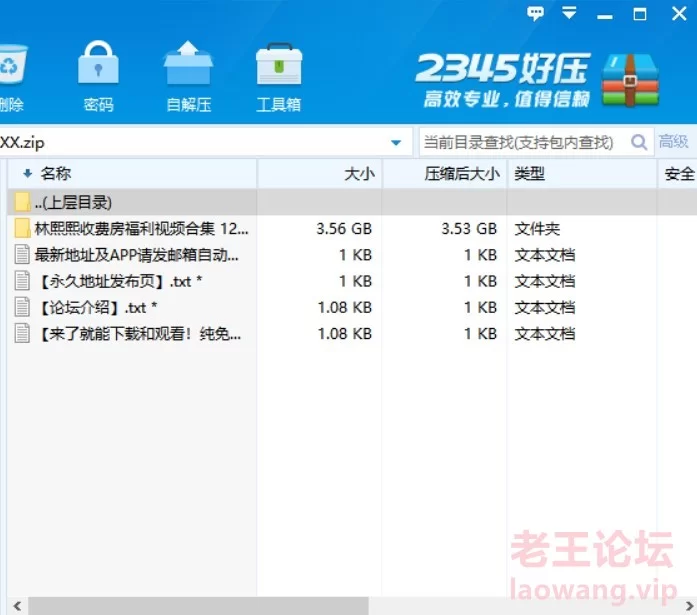Click the document icon of 最新地址及APP row

(22, 255)
